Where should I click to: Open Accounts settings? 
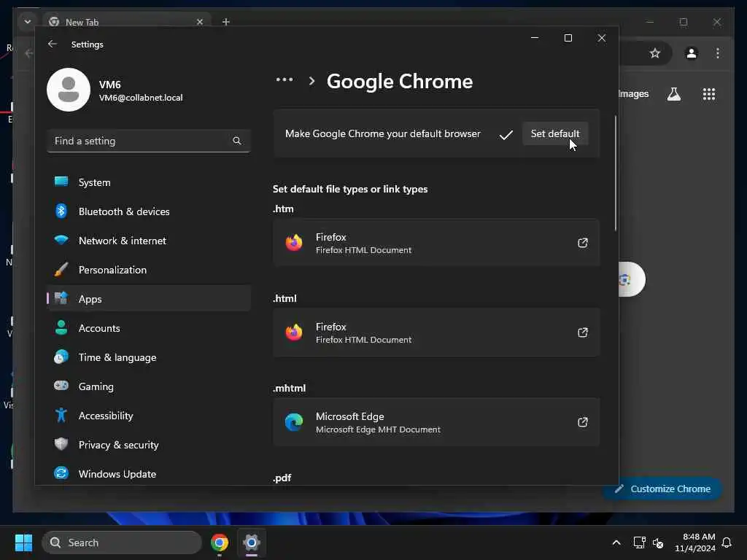coord(149,328)
